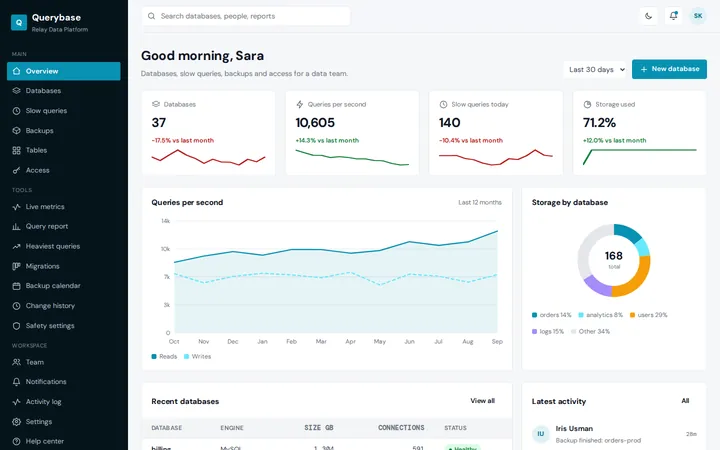Open Databases in the sidebar

[x=64, y=91]
